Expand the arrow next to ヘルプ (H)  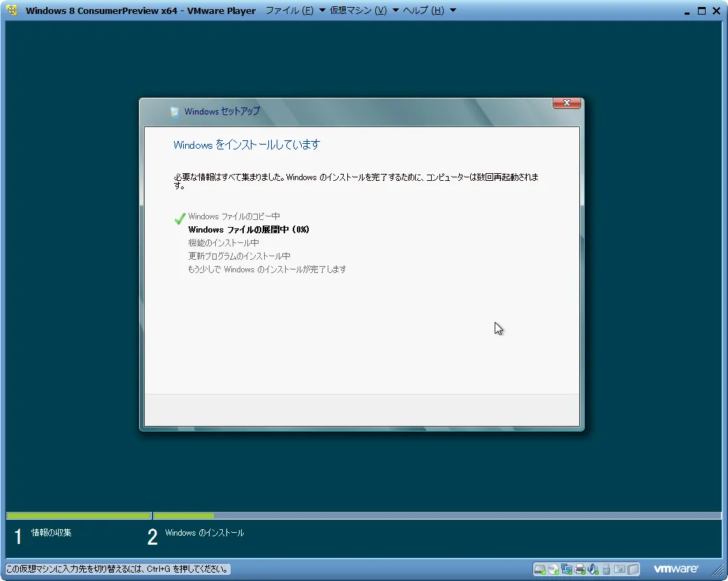pos(453,10)
